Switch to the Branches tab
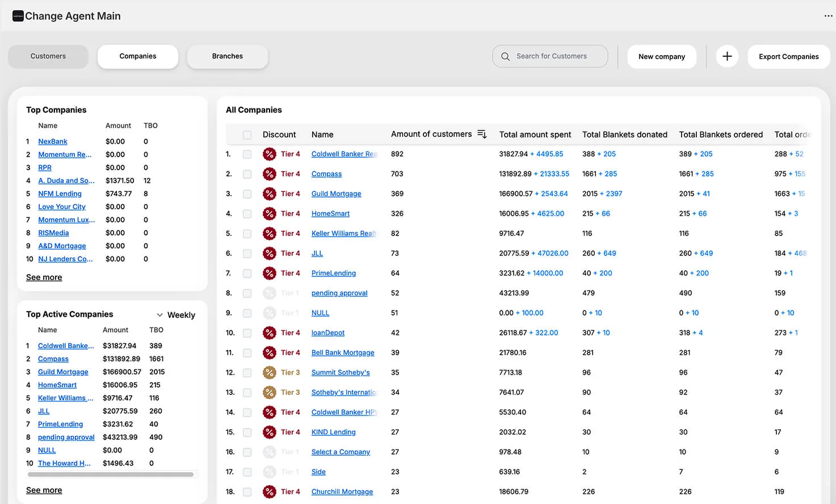This screenshot has height=504, width=836. tap(228, 56)
